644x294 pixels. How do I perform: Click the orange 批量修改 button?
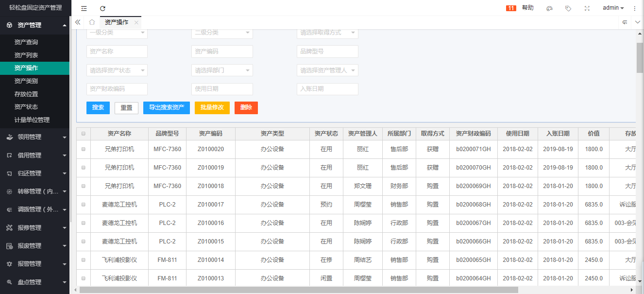(x=212, y=108)
